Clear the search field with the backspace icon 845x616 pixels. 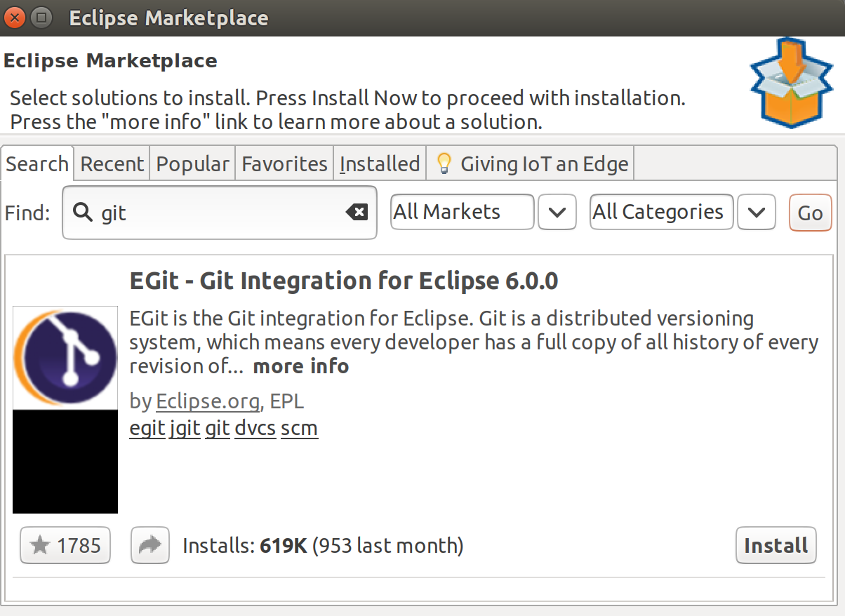(x=357, y=212)
